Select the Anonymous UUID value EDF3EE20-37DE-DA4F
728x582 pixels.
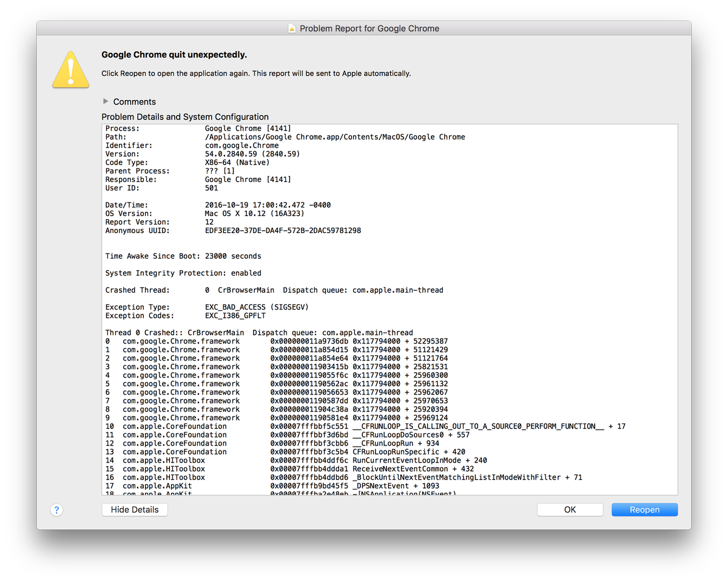pyautogui.click(x=283, y=231)
